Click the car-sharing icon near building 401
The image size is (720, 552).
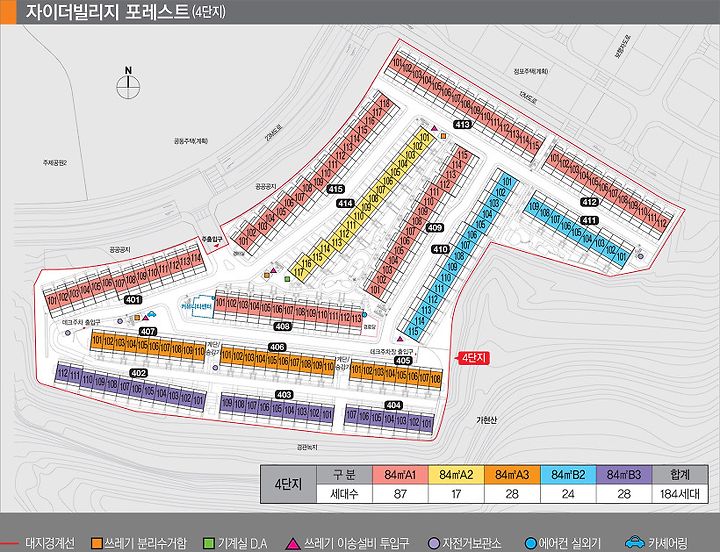coord(151,314)
